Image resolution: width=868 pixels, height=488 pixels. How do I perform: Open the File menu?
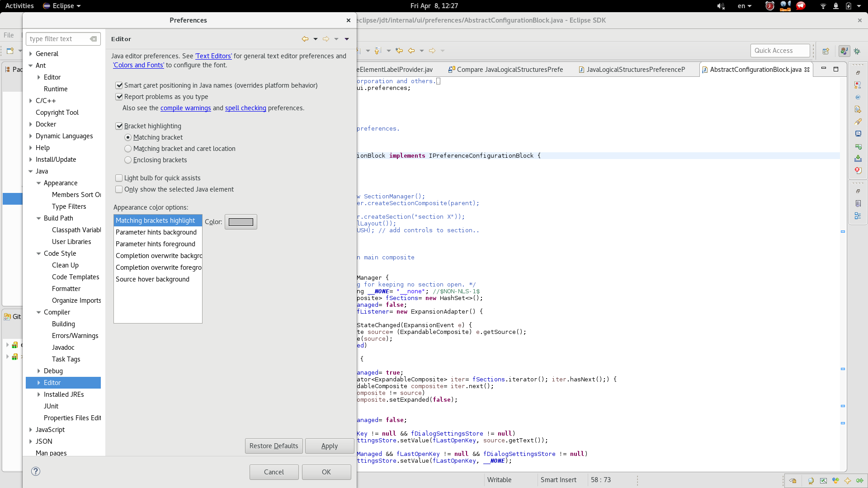pos(9,35)
